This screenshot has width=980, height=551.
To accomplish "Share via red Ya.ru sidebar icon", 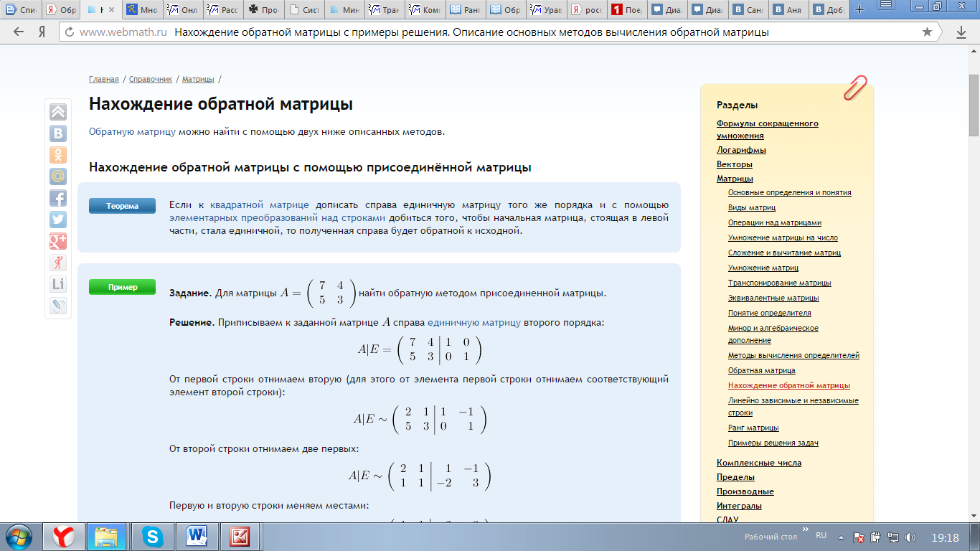I will 57,263.
